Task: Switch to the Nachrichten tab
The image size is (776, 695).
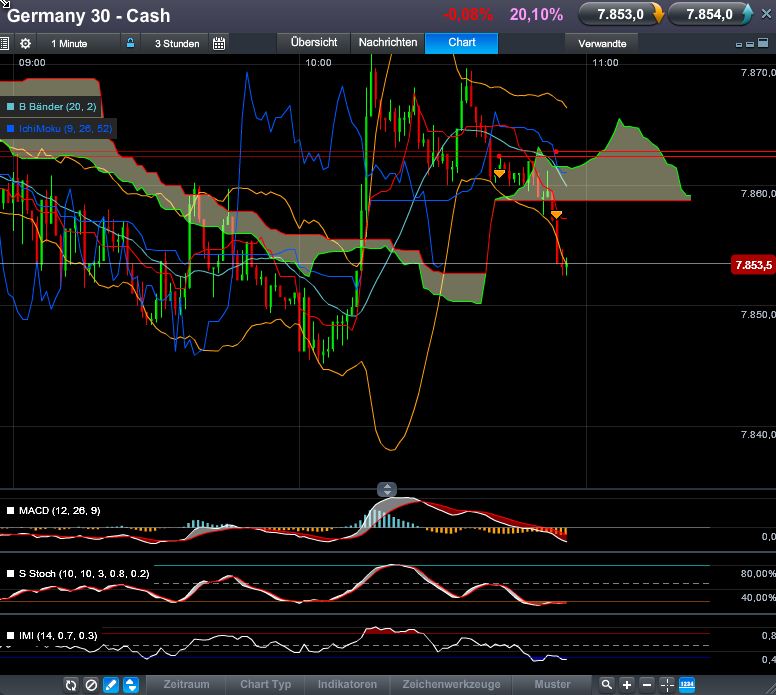Action: tap(387, 43)
